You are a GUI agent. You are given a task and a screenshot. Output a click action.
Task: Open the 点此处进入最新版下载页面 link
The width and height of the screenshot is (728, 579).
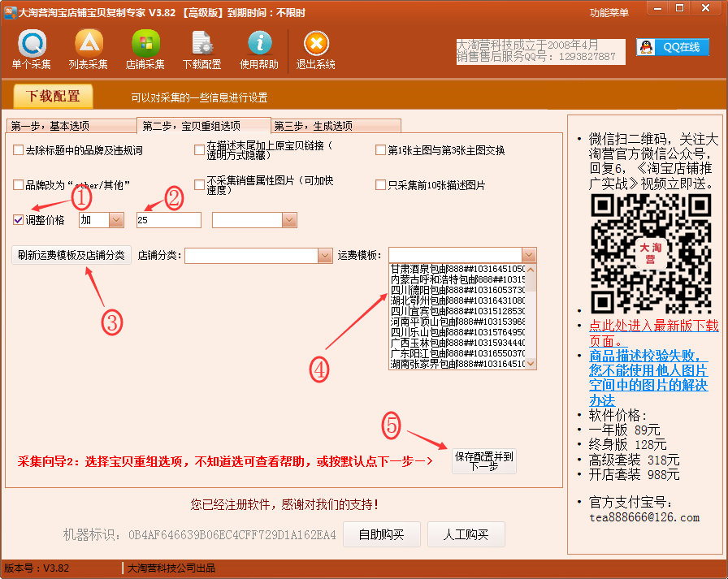click(x=654, y=334)
